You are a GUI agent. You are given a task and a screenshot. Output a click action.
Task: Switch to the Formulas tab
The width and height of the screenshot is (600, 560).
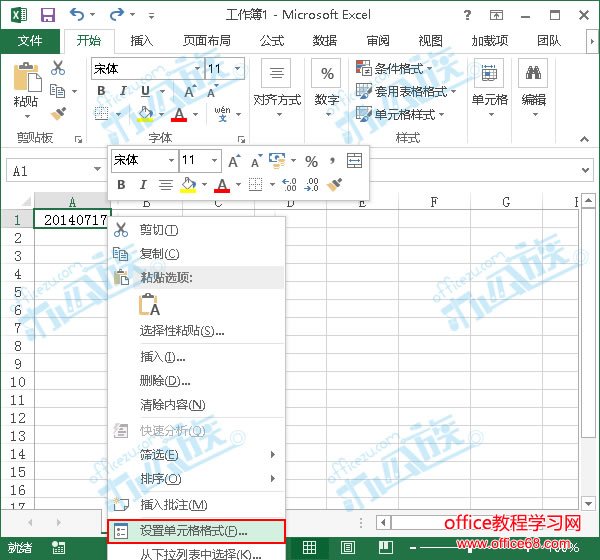click(x=272, y=41)
